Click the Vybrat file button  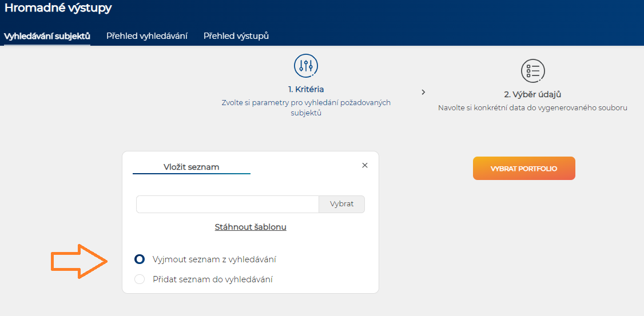pos(341,204)
